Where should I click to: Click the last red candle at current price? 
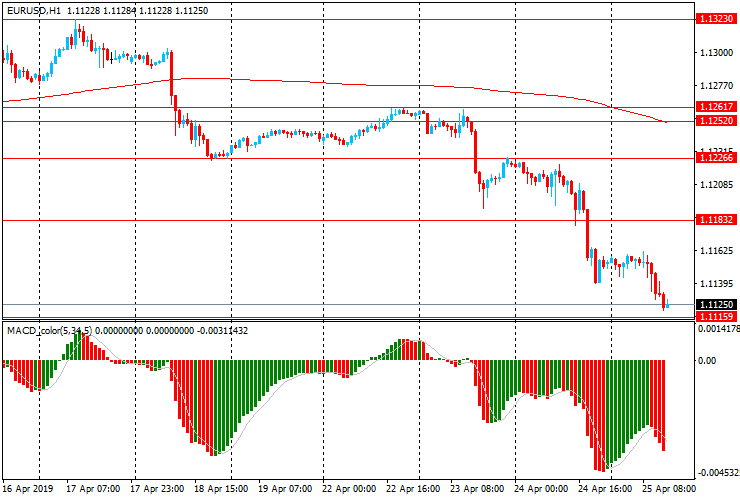[665, 301]
